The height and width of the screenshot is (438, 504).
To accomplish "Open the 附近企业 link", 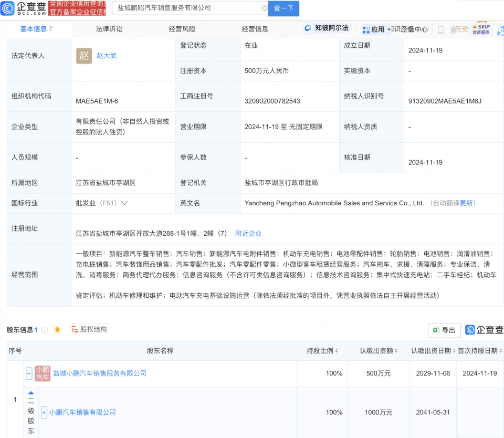I will coord(248,234).
